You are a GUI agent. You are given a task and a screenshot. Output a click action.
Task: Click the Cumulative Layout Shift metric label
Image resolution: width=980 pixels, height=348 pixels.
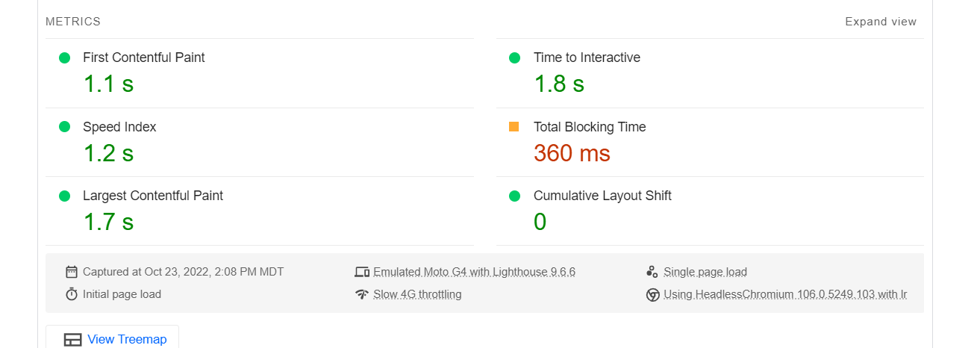602,196
